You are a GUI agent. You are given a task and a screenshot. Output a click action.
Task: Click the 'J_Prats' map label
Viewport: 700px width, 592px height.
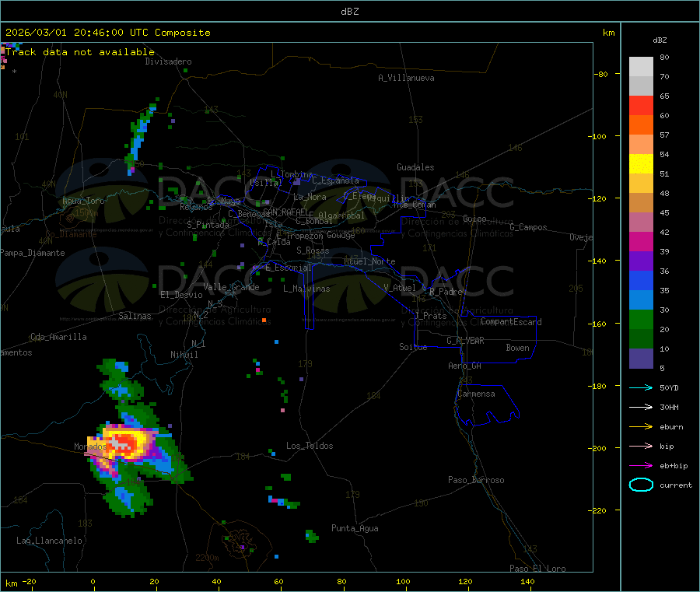pos(431,315)
